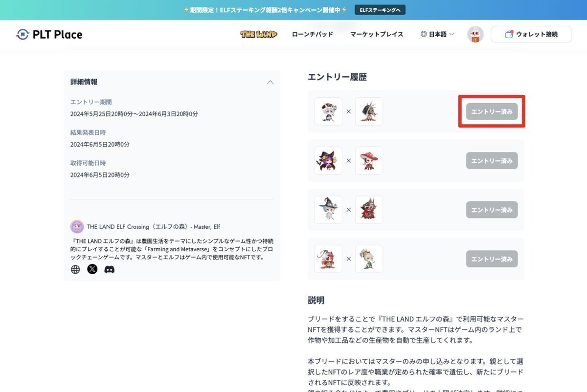This screenshot has width=587, height=392.
Task: Click the globe icon next to 日本語
Action: [x=424, y=34]
